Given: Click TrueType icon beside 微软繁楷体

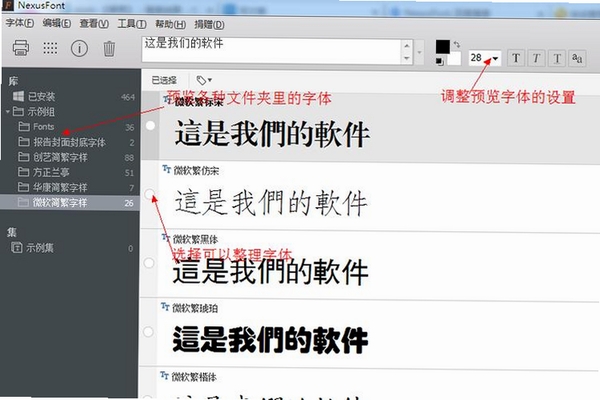Looking at the screenshot, I should pyautogui.click(x=164, y=375).
